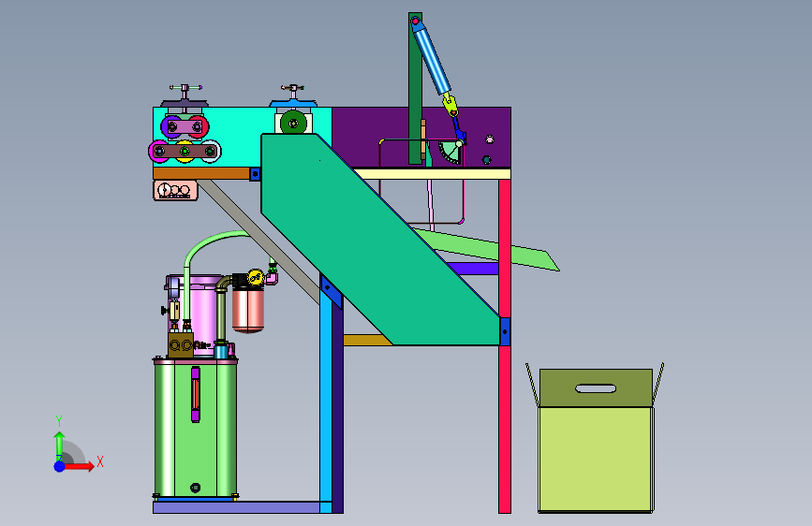Select the yellow-green cylinder rod clevis
This screenshot has width=812, height=526.
(x=450, y=106)
